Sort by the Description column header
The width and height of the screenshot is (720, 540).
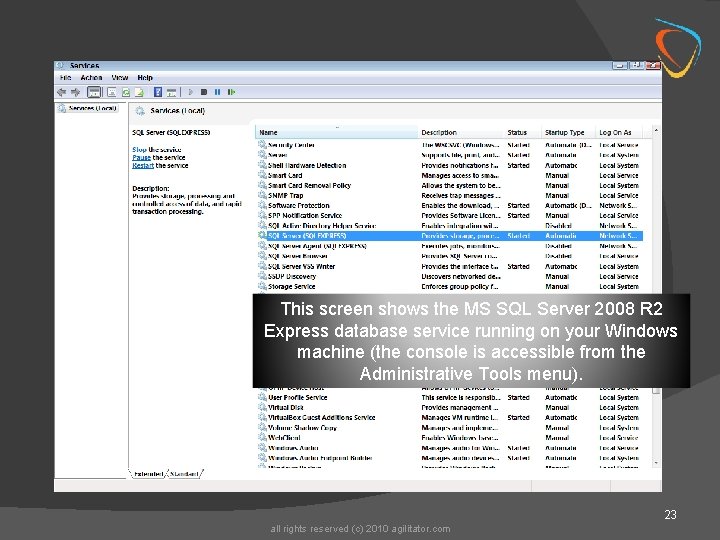461,132
